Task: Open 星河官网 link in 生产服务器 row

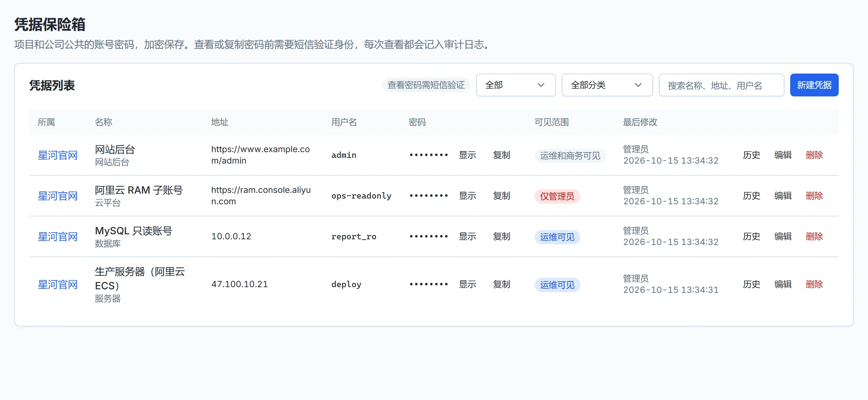Action: point(58,285)
